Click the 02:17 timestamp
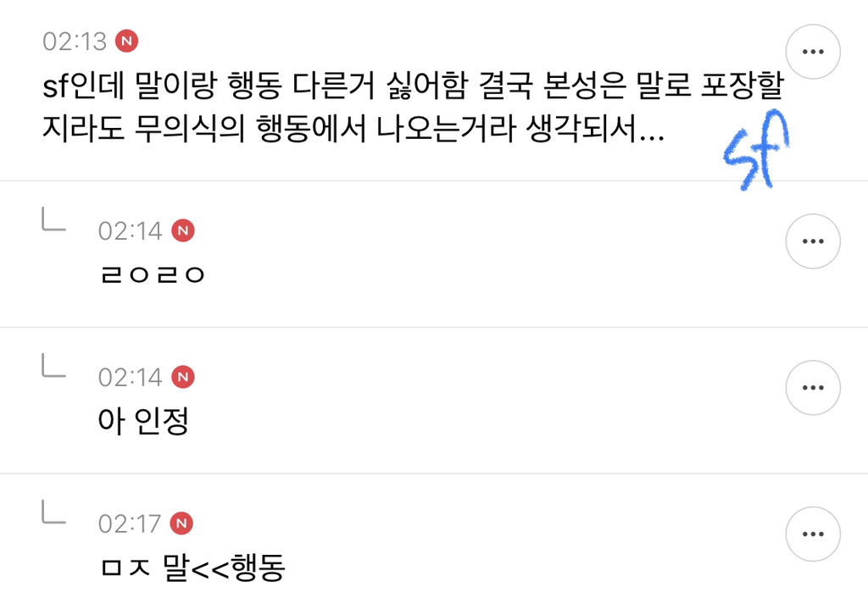This screenshot has width=868, height=598. 130,523
